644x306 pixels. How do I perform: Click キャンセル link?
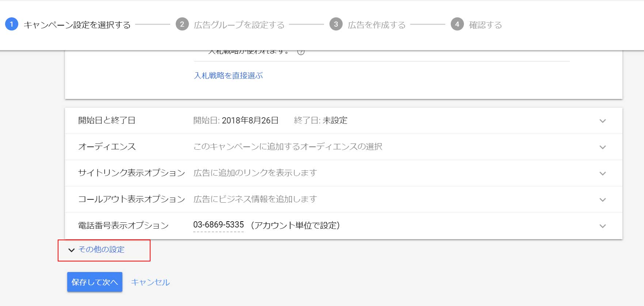tap(150, 282)
